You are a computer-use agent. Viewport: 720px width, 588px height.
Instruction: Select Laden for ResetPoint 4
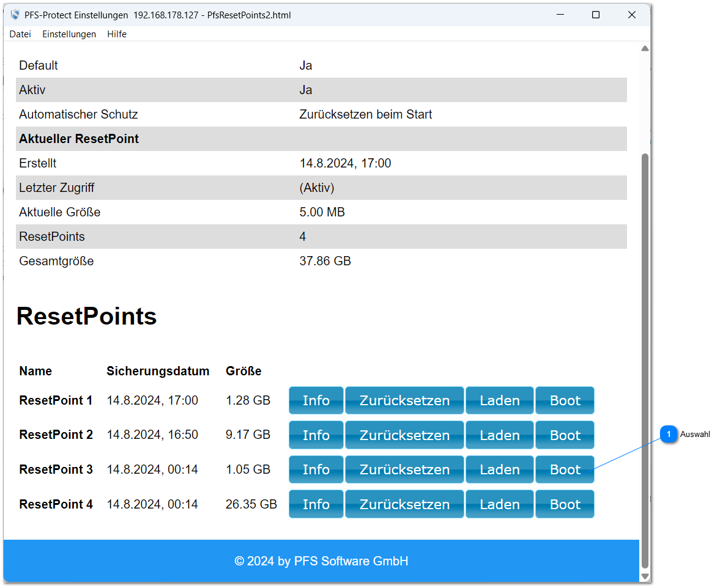click(499, 504)
